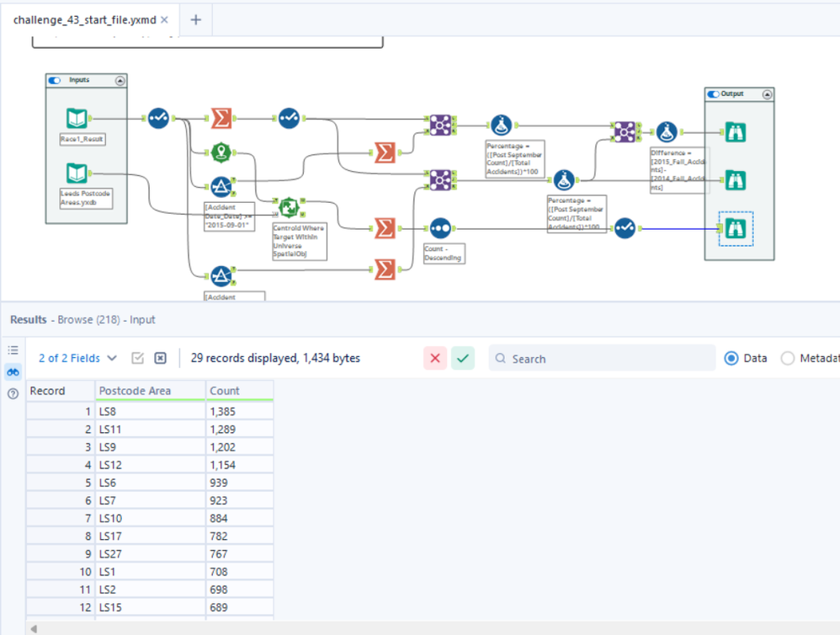
Task: Click the count value 1,202
Action: click(240, 447)
